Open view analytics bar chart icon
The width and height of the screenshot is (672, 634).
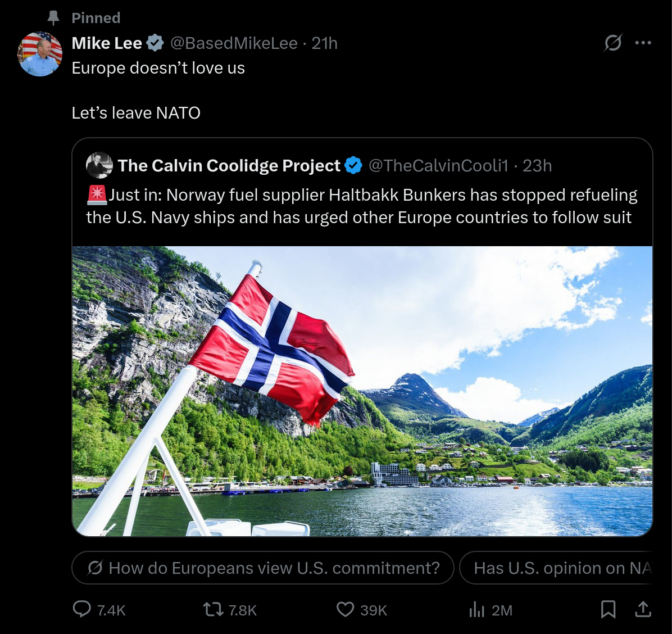point(476,609)
